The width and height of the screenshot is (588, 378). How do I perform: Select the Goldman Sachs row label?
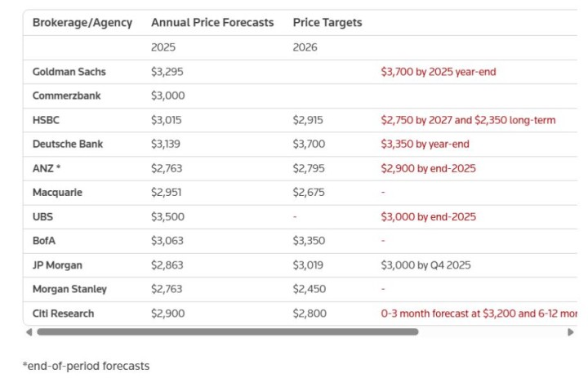[x=69, y=72]
